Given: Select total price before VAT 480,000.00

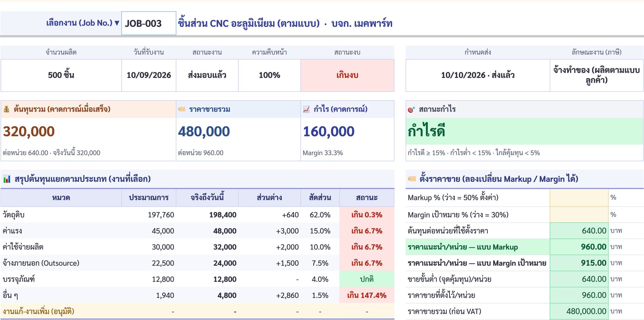Looking at the screenshot, I should [579, 311].
